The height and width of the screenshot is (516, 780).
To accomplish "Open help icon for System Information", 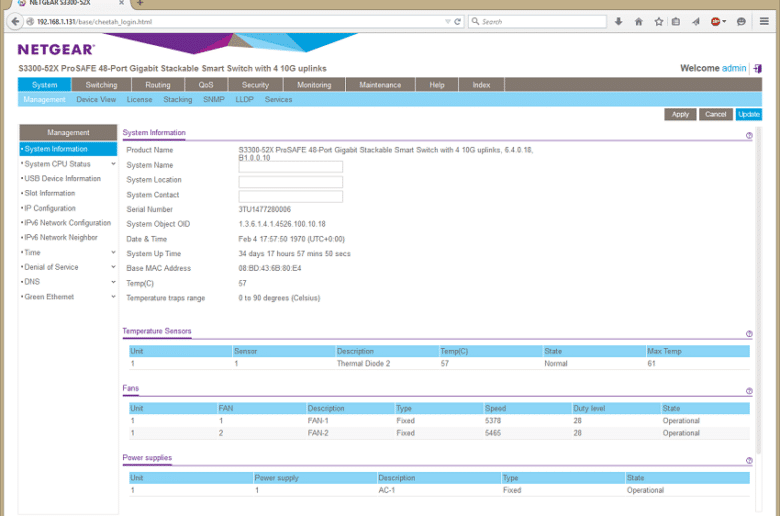I will point(749,135).
